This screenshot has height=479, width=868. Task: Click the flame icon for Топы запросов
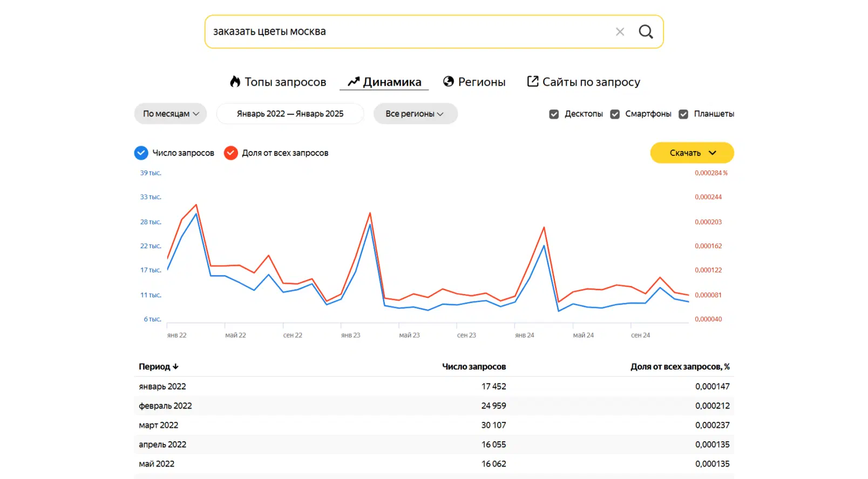(x=235, y=81)
